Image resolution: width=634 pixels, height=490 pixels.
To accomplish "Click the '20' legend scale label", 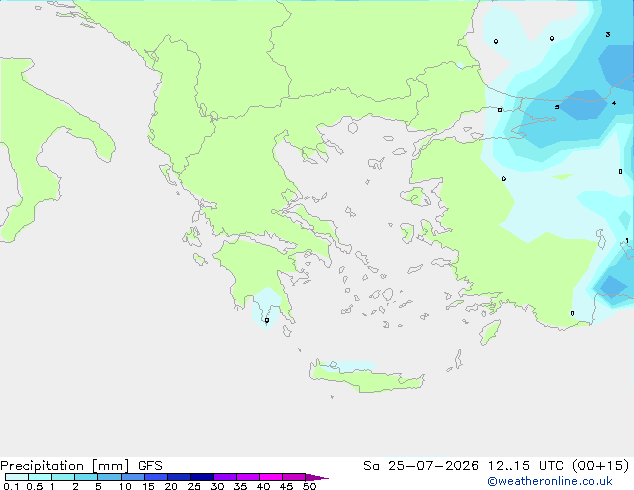I will pyautogui.click(x=171, y=486).
